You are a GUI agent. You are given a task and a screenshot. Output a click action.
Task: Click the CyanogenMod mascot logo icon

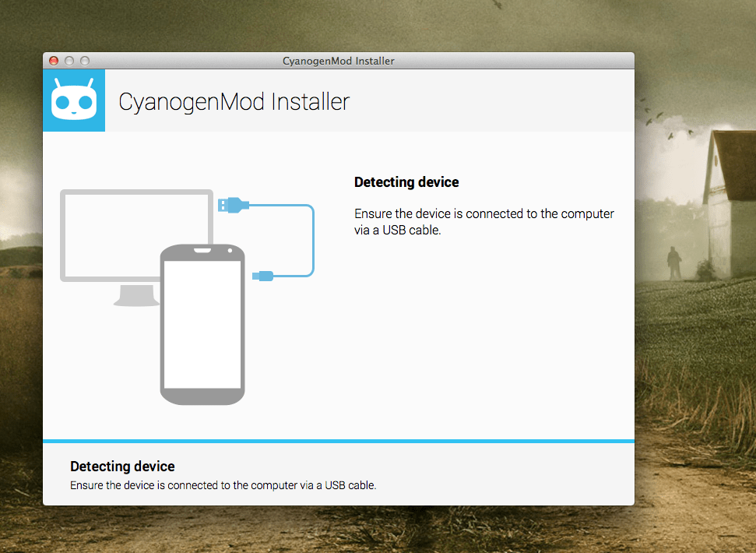click(x=74, y=100)
